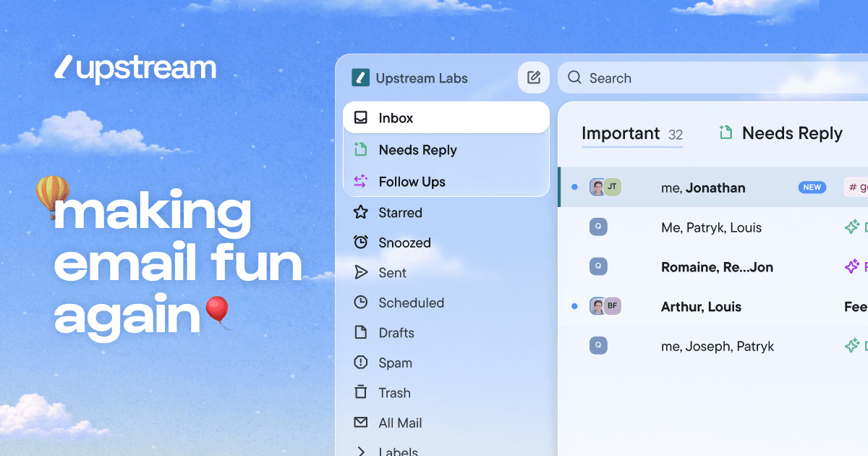This screenshot has height=456, width=868.
Task: Open the Trash folder
Action: pyautogui.click(x=446, y=392)
